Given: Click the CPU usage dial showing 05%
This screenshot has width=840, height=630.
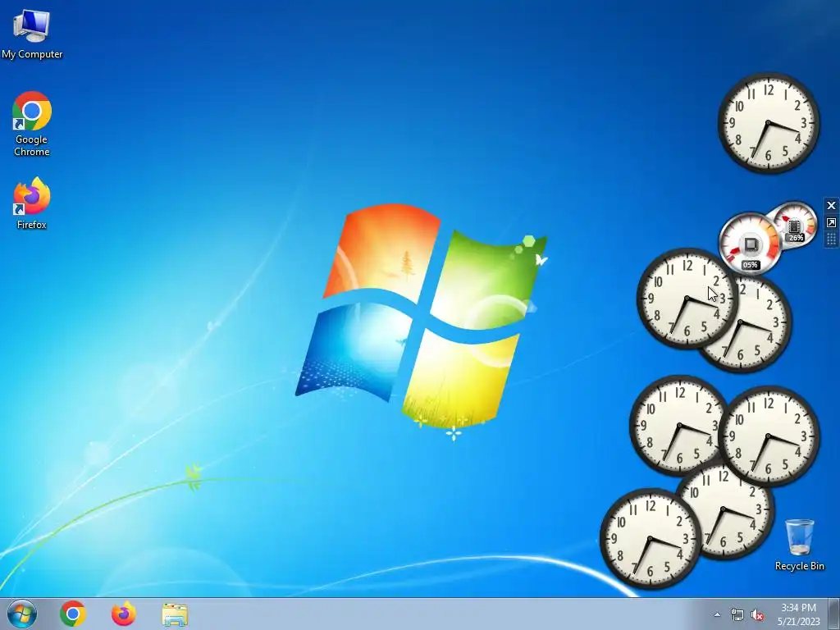Looking at the screenshot, I should point(749,244).
